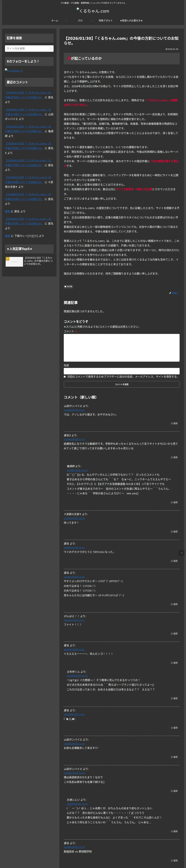Click the article title about 今後の方針

[121, 41]
